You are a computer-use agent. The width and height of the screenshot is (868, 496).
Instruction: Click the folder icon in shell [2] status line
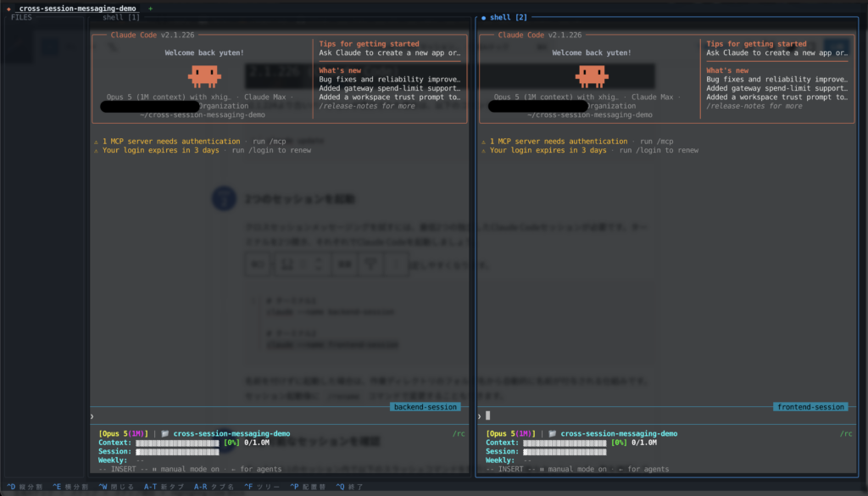pyautogui.click(x=552, y=433)
